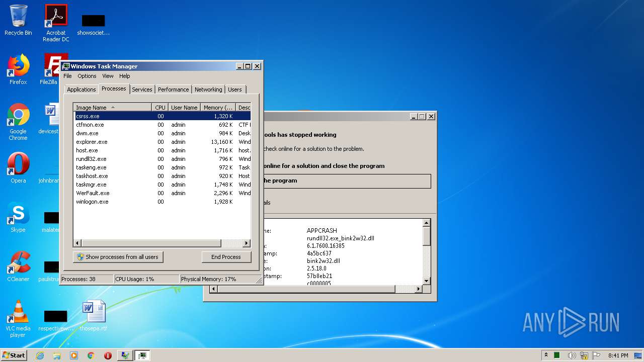Select the winlogon.exe process
The width and height of the screenshot is (644, 362).
[162, 202]
